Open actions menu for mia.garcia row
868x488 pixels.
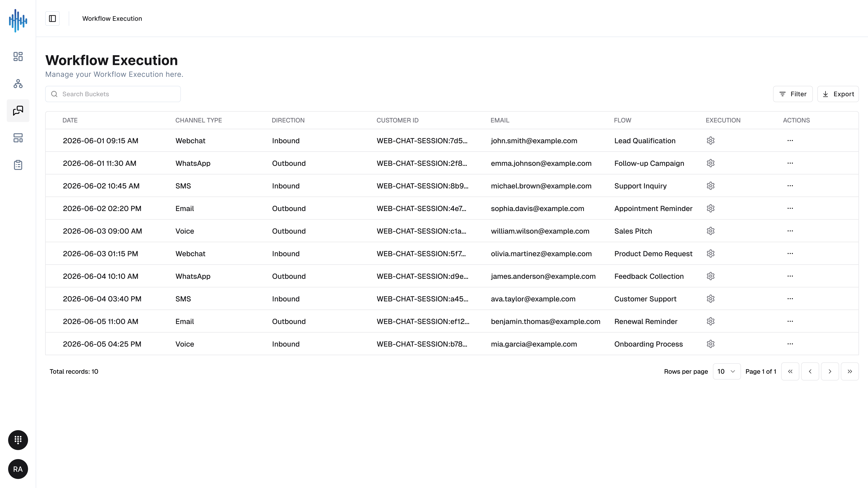[x=790, y=344]
